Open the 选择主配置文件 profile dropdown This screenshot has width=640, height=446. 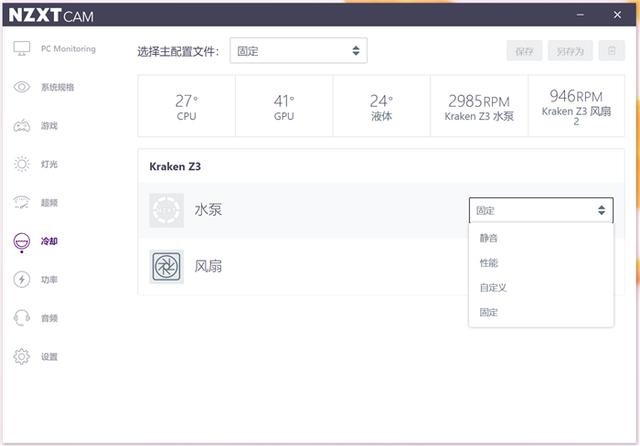click(x=298, y=51)
